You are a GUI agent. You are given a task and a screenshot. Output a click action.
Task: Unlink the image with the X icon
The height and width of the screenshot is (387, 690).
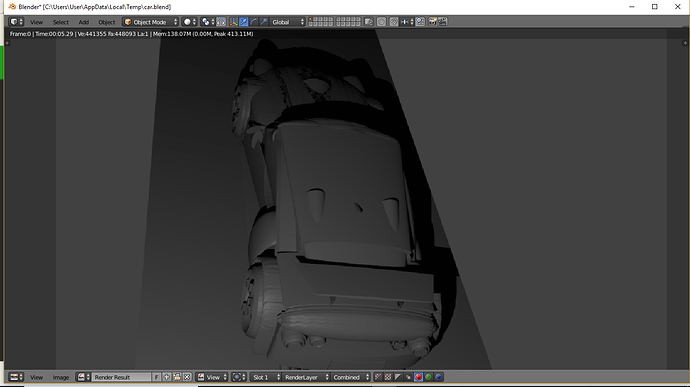coord(187,377)
